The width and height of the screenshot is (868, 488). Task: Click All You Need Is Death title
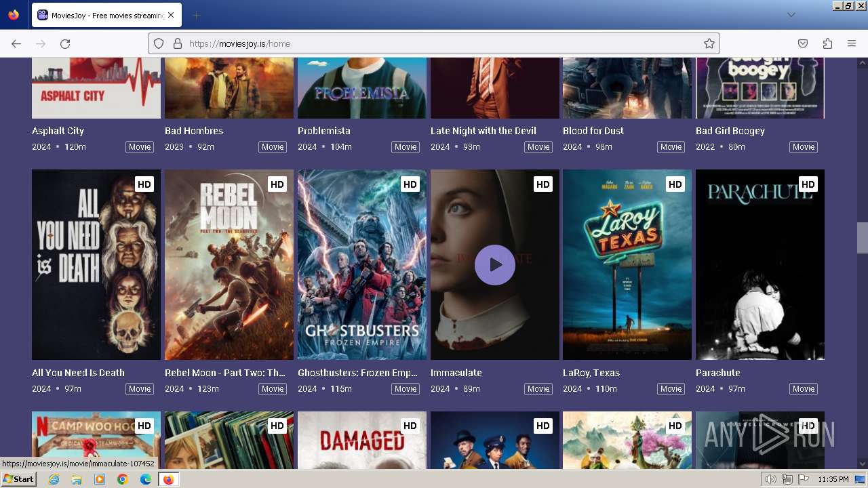point(78,373)
